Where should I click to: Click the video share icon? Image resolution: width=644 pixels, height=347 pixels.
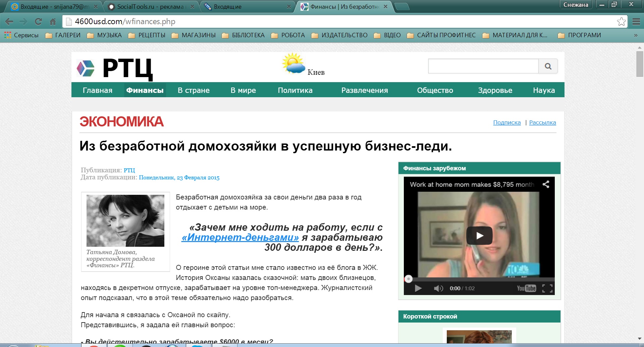[x=546, y=184]
